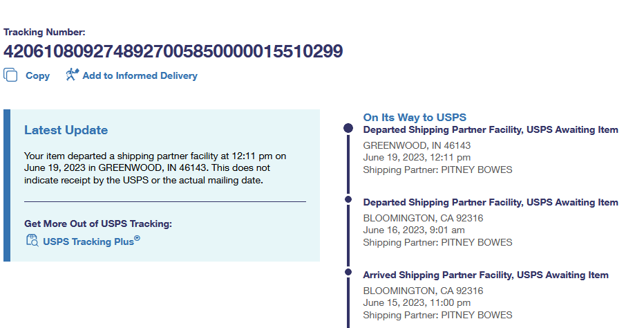Click the timeline dot for Bloomington departure event
Image resolution: width=644 pixels, height=328 pixels.
click(x=348, y=201)
